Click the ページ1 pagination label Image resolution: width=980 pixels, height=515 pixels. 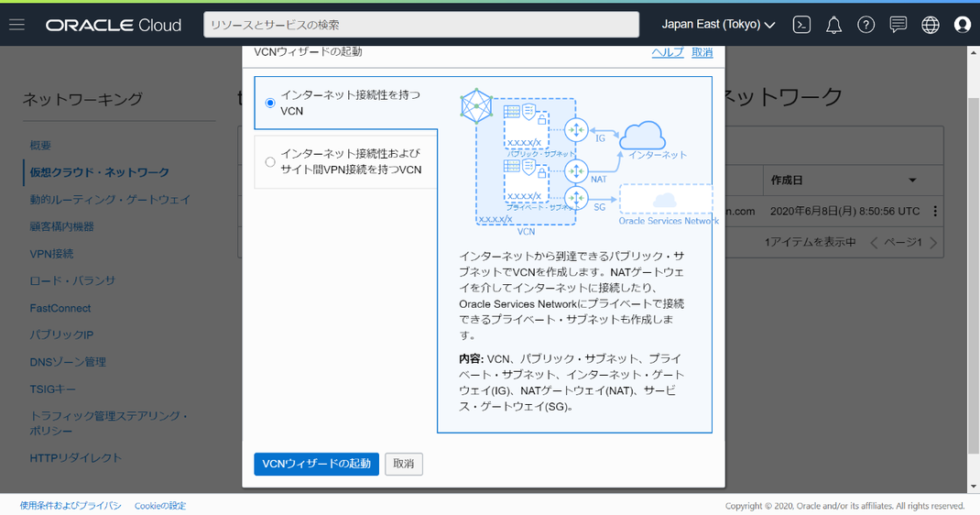[902, 243]
